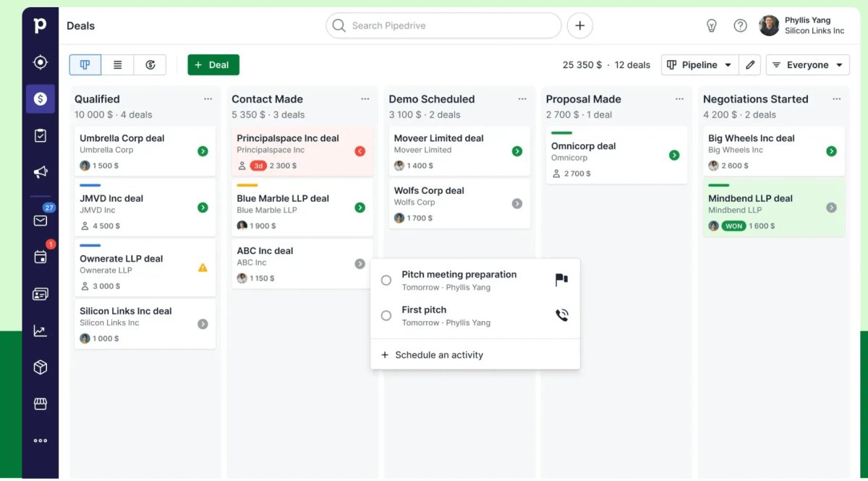Click the WON badge on Mindbend deal
The image size is (868, 481).
(734, 226)
